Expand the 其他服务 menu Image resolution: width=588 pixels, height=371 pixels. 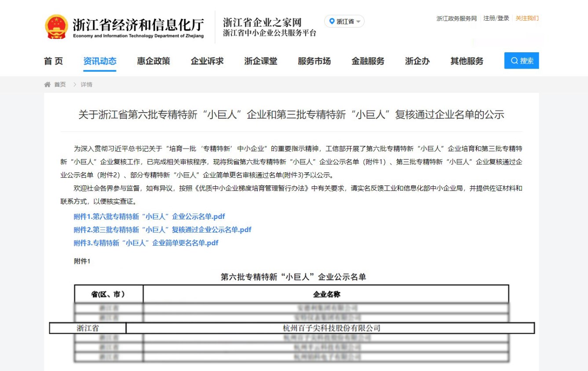tap(467, 61)
